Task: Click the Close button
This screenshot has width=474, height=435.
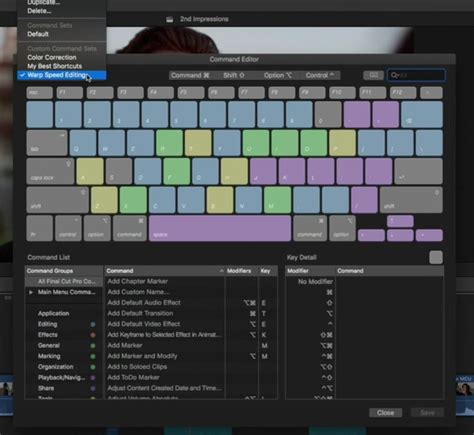Action: pos(385,413)
